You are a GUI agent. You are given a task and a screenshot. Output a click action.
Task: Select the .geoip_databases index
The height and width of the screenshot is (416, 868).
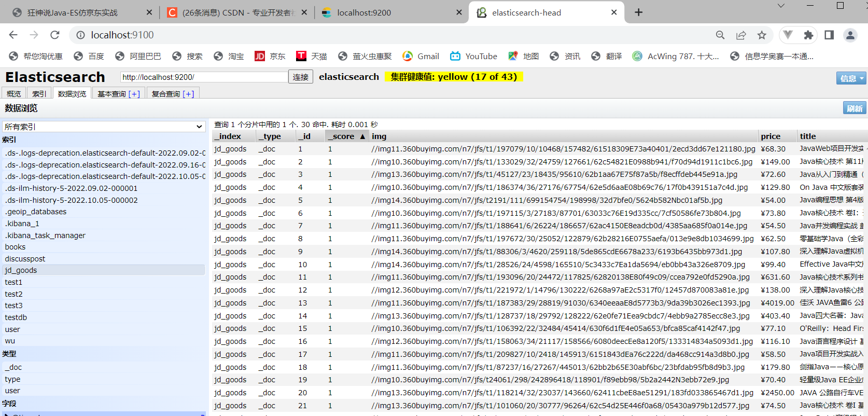pos(104,212)
